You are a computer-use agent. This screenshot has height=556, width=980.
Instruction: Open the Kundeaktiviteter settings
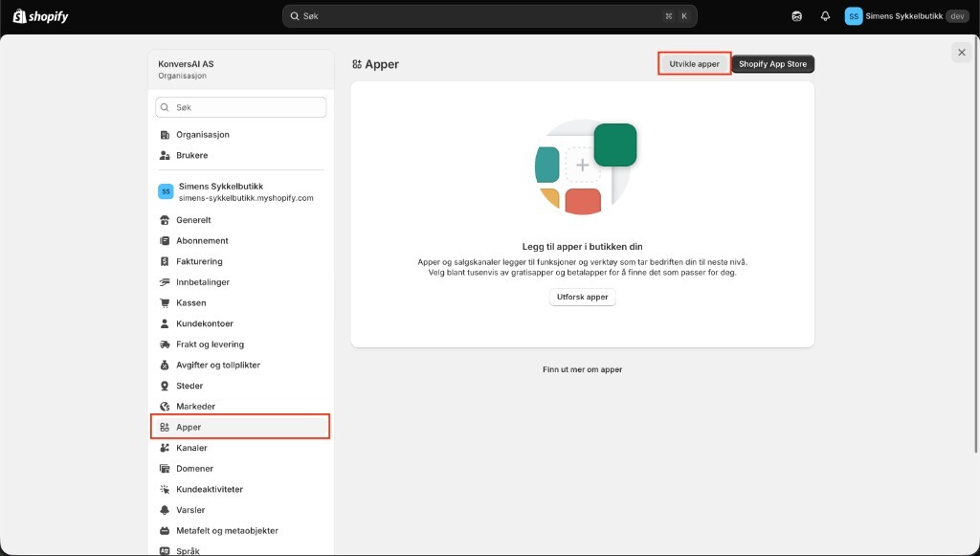(x=240, y=488)
